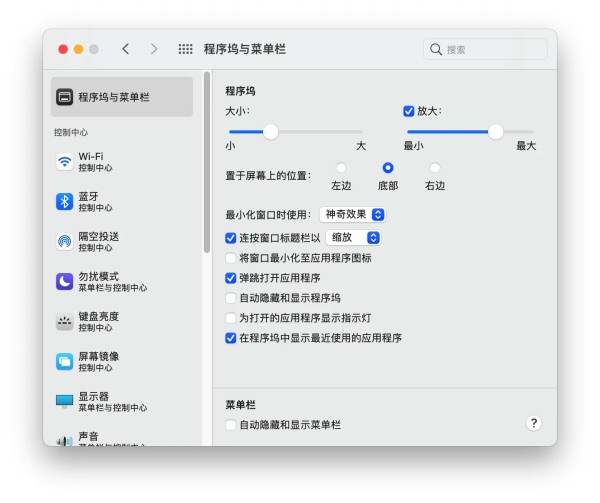Viewport: 600px width, 503px height.
Task: Toggle 连按窗口标题栏以 checkbox
Action: pos(230,238)
